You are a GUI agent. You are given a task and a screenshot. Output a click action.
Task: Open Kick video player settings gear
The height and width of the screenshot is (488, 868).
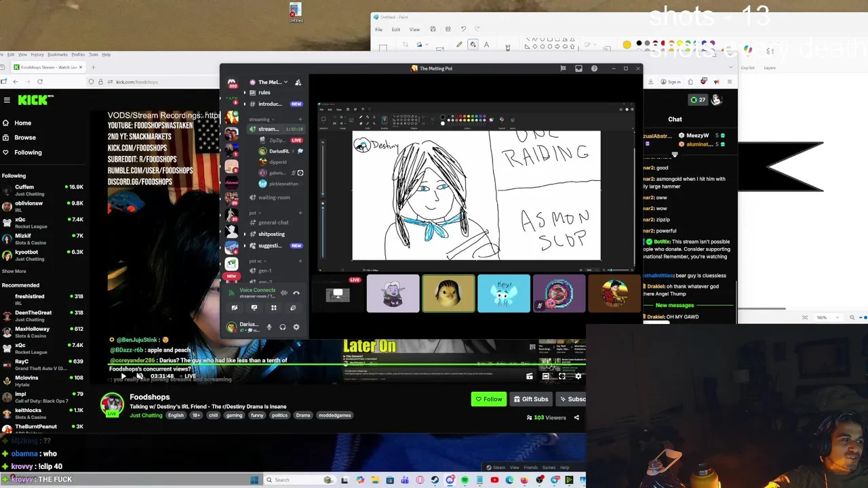tap(578, 376)
